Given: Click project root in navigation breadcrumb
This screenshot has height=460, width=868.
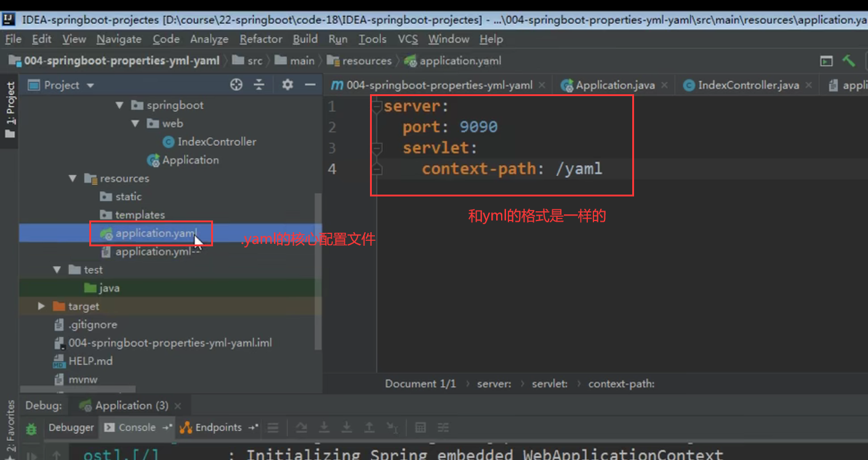Looking at the screenshot, I should point(115,60).
